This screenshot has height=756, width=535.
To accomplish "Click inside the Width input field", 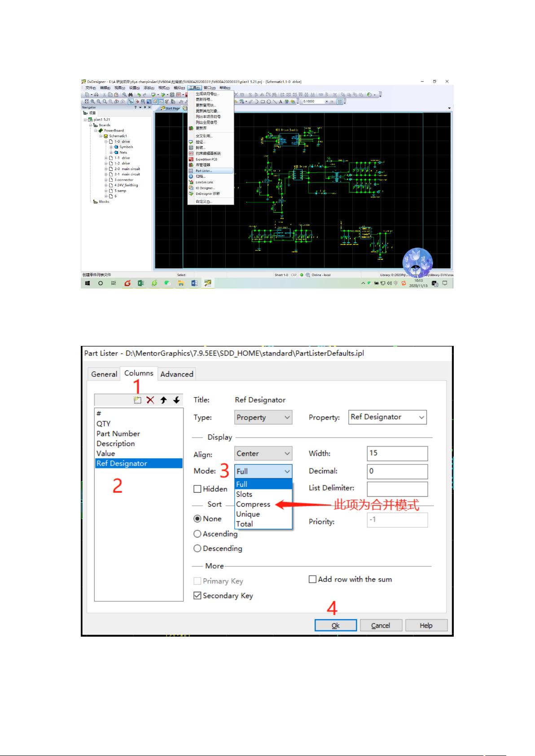I will pyautogui.click(x=397, y=454).
